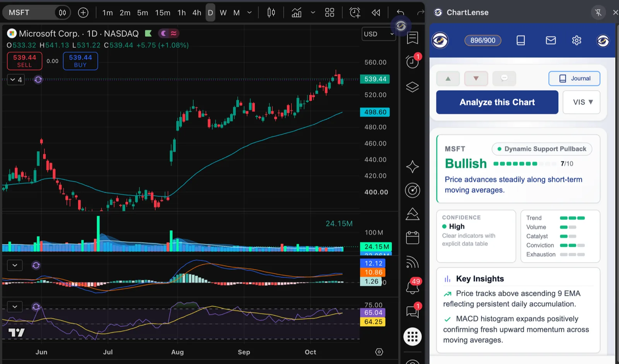Screen dimensions: 619x364
Task: Open the USD currency dropdown
Action: coord(379,34)
